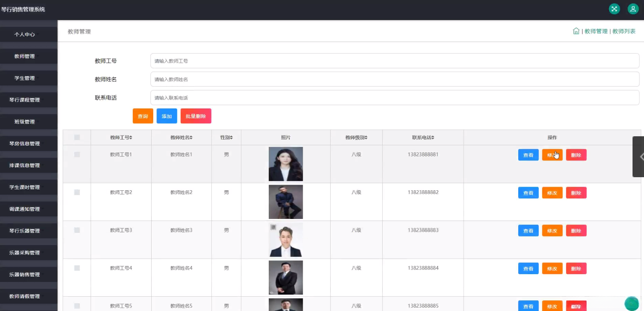Click 修改 for 教师工号5 row
The height and width of the screenshot is (311, 644).
(x=552, y=306)
